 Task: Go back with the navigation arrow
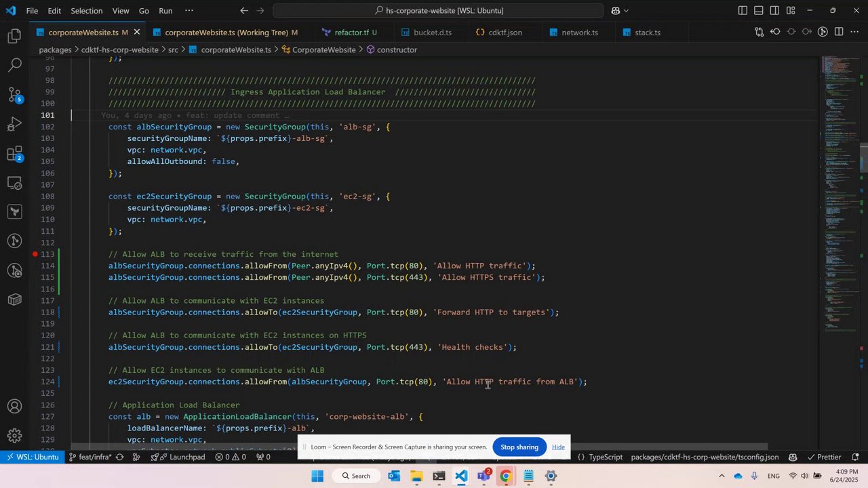tap(244, 10)
